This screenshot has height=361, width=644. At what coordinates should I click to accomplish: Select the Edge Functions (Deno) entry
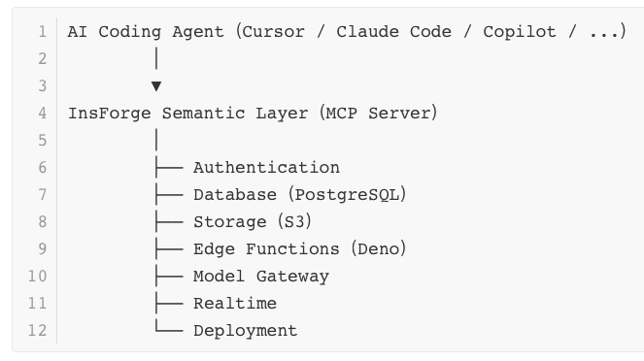pos(300,248)
